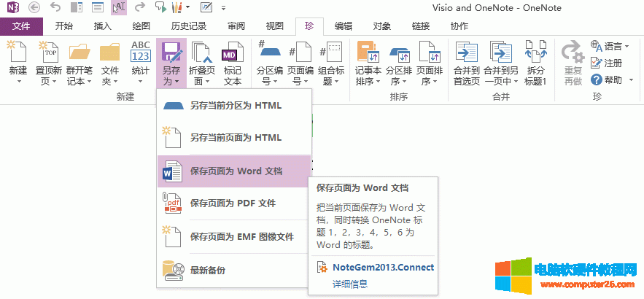The height and width of the screenshot is (299, 644).
Task: Choose 另存当前分区为 HTML menu item
Action: [x=234, y=106]
